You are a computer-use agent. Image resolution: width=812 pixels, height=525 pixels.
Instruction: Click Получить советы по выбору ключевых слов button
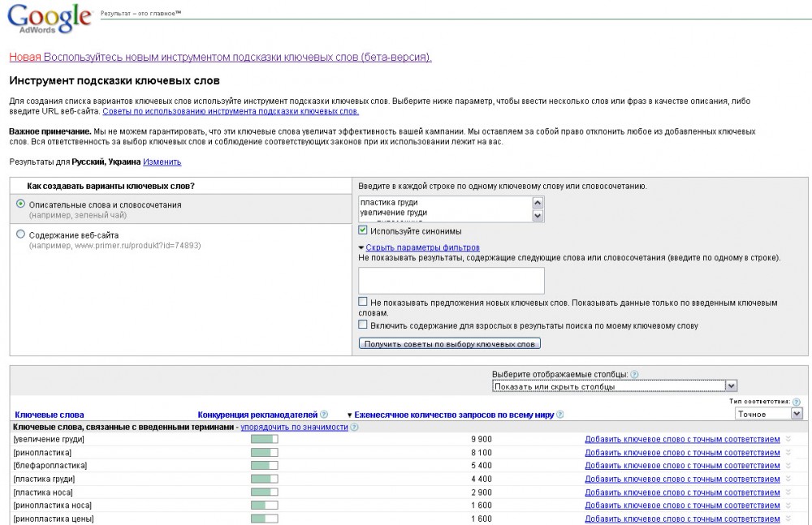click(x=450, y=344)
